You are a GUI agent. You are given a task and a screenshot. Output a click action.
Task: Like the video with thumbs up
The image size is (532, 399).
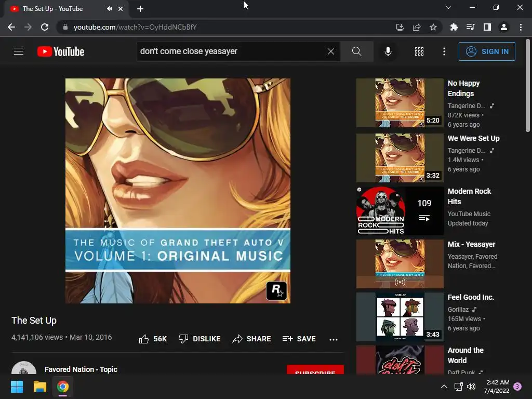[153, 339]
